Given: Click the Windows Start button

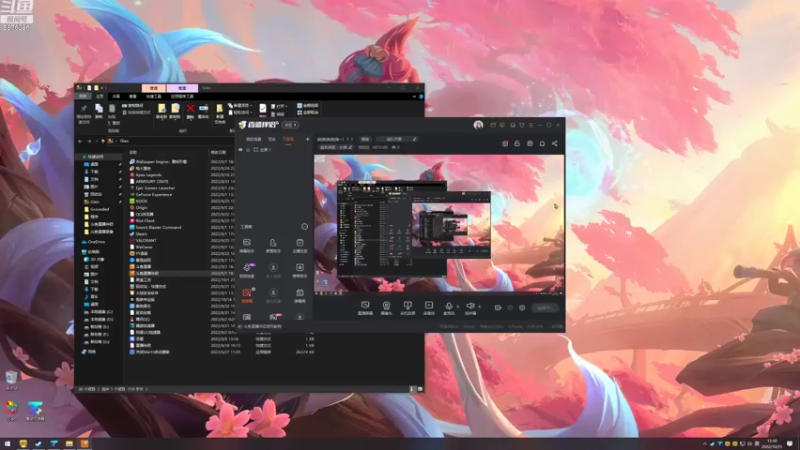Looking at the screenshot, I should (x=7, y=444).
